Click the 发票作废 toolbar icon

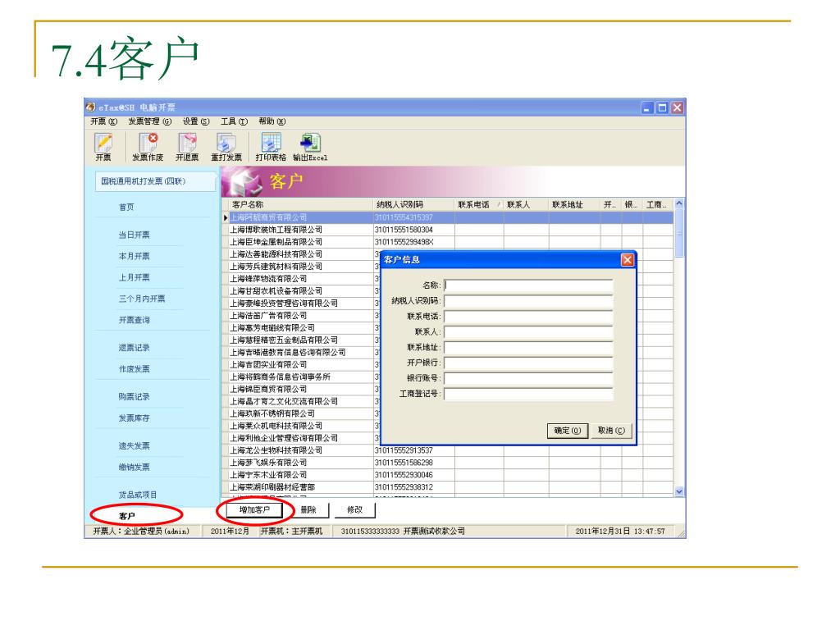click(x=148, y=147)
